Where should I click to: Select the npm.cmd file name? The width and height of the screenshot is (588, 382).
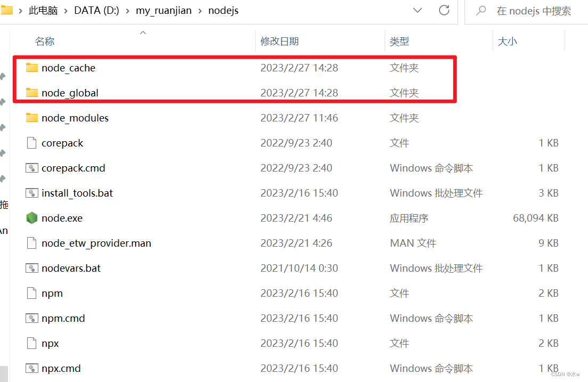pos(63,318)
